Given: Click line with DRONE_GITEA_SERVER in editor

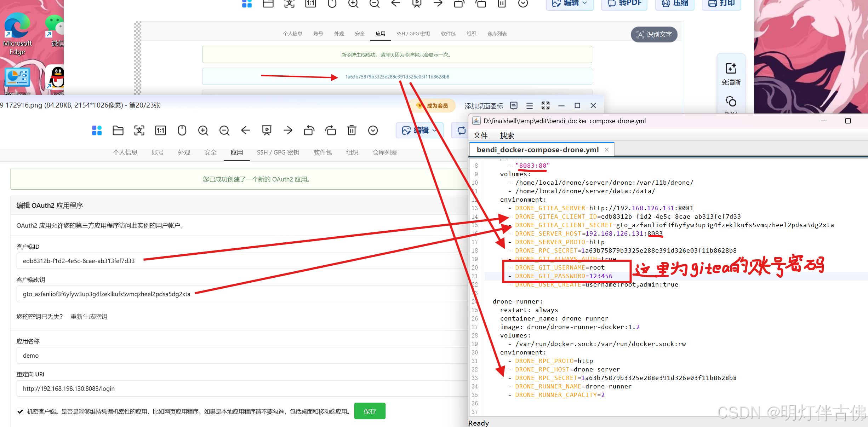Looking at the screenshot, I should point(604,208).
